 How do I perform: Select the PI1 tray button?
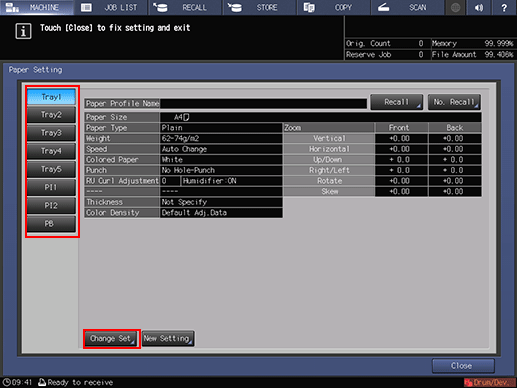tap(51, 187)
